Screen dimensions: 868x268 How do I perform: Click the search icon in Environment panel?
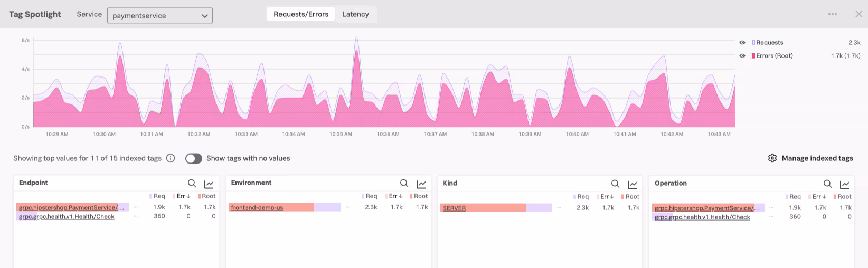404,184
